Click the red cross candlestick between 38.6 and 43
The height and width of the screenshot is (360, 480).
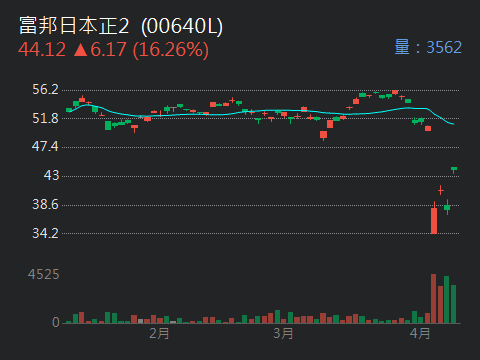441,190
